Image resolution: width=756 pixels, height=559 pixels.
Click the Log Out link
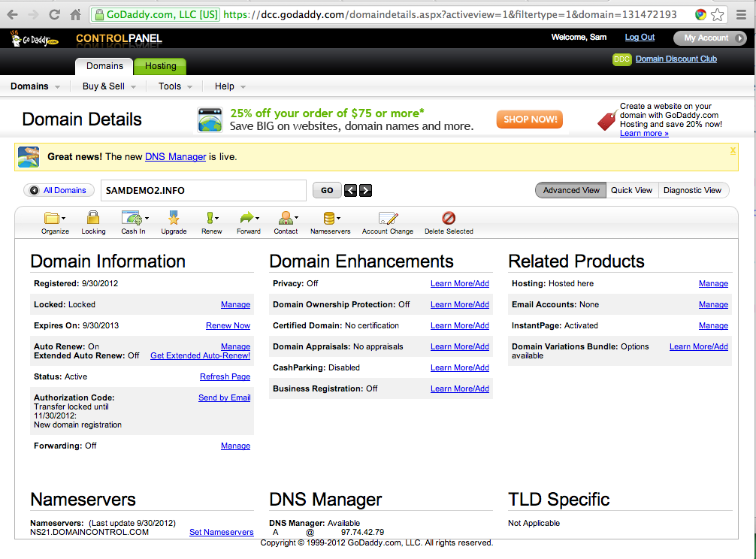tap(640, 37)
